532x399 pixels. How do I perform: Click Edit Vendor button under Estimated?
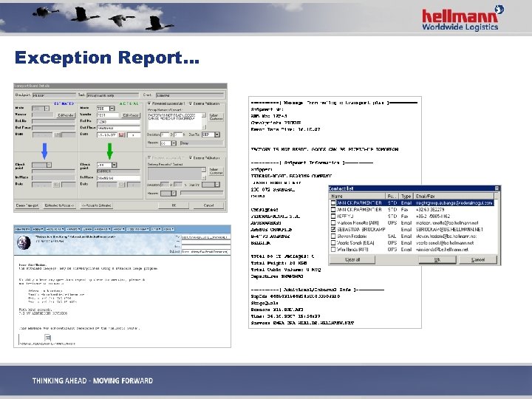(66, 115)
